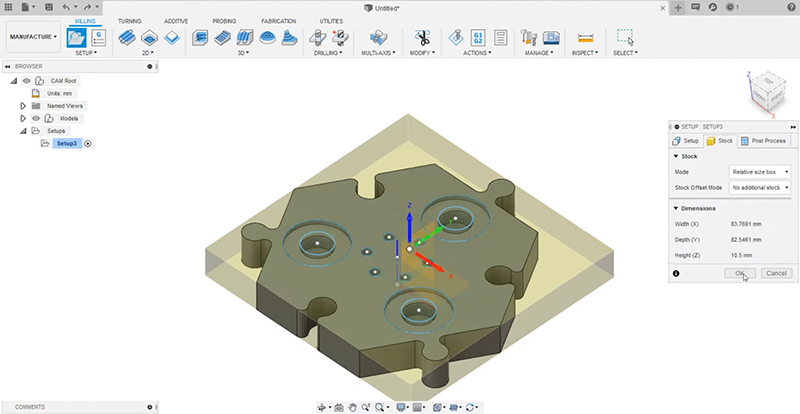Image resolution: width=800 pixels, height=414 pixels.
Task: Open the Measure tool under Inspect
Action: pyautogui.click(x=586, y=38)
